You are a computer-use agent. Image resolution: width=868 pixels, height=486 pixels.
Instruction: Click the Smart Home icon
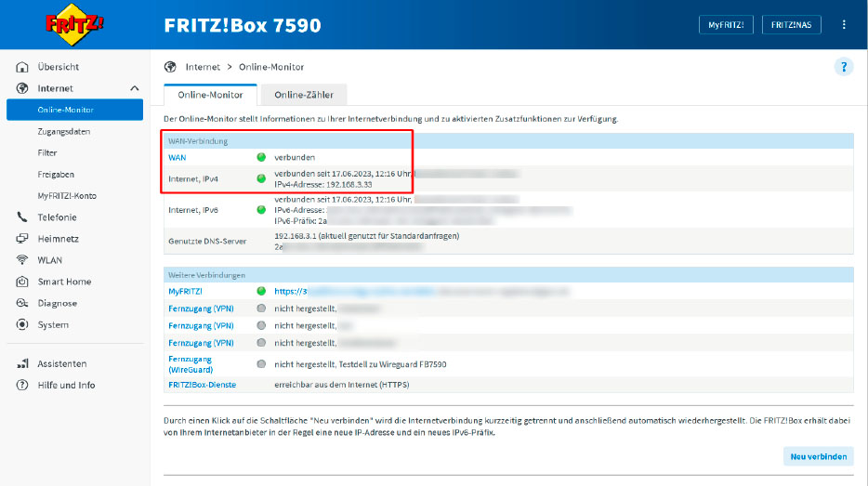click(22, 282)
